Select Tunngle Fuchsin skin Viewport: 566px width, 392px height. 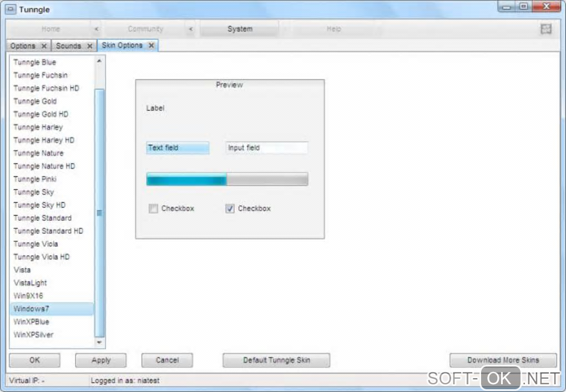tap(52, 75)
